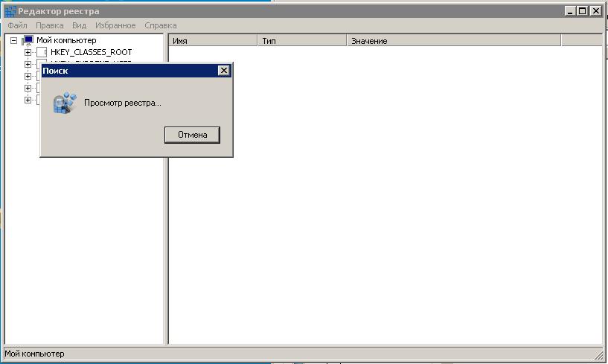The width and height of the screenshot is (608, 364).
Task: Select the HKEY_CLASSES_ROOT tree item
Action: click(x=91, y=52)
